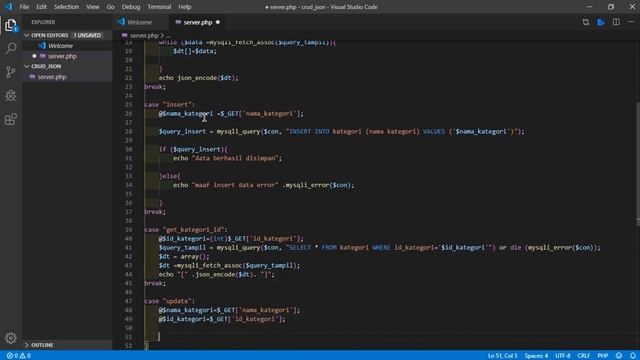Open More Actions ellipsis in editor toolbar
The image size is (640, 360).
[x=631, y=22]
